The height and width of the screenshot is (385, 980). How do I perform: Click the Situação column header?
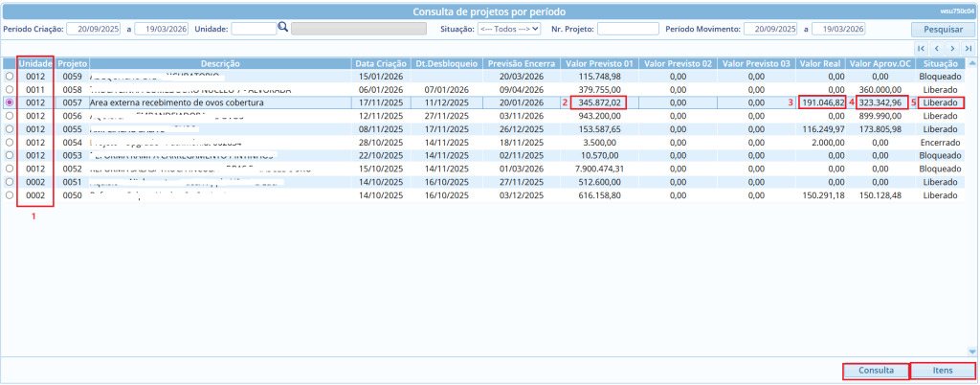point(938,62)
